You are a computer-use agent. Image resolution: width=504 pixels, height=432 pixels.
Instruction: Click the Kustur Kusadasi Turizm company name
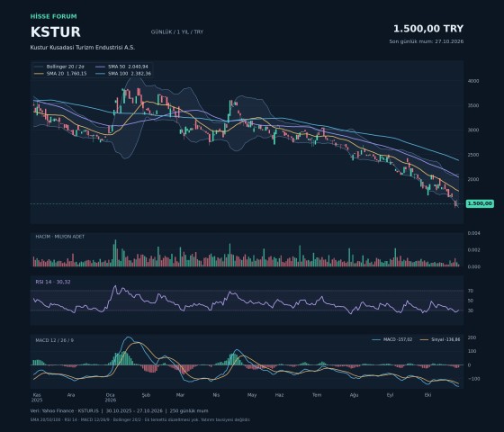(x=83, y=48)
